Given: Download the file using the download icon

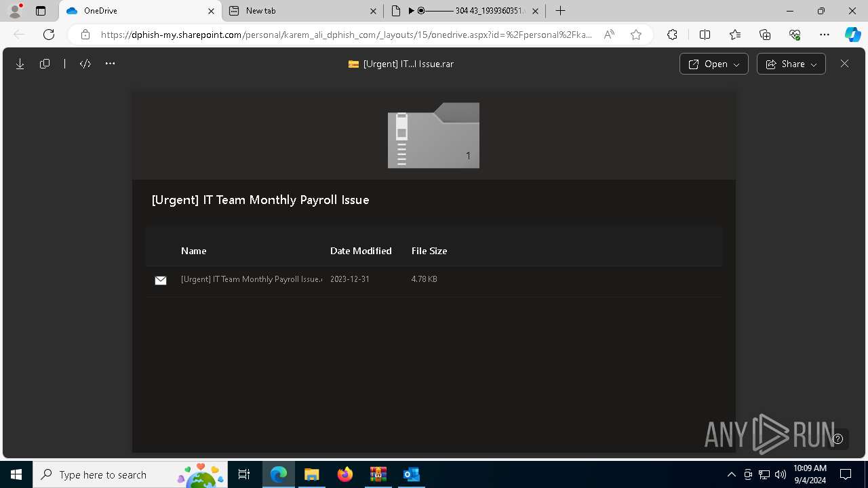Looking at the screenshot, I should click(20, 64).
